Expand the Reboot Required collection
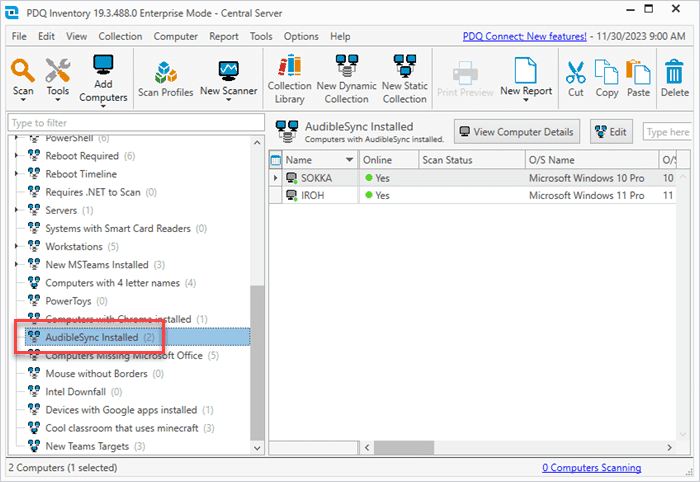This screenshot has width=700, height=482. tap(17, 156)
